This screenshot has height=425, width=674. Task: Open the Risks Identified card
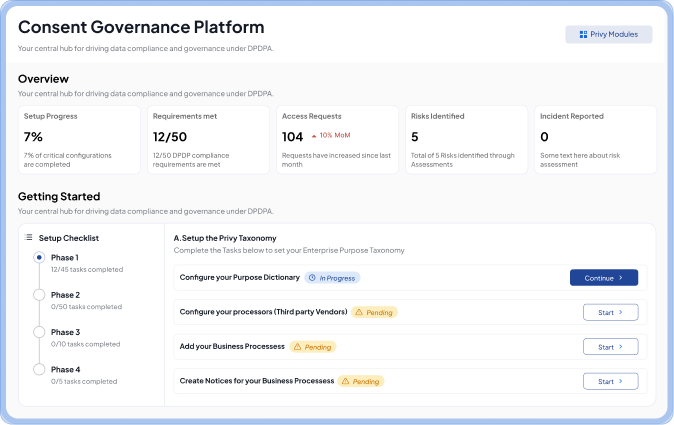[x=466, y=140]
